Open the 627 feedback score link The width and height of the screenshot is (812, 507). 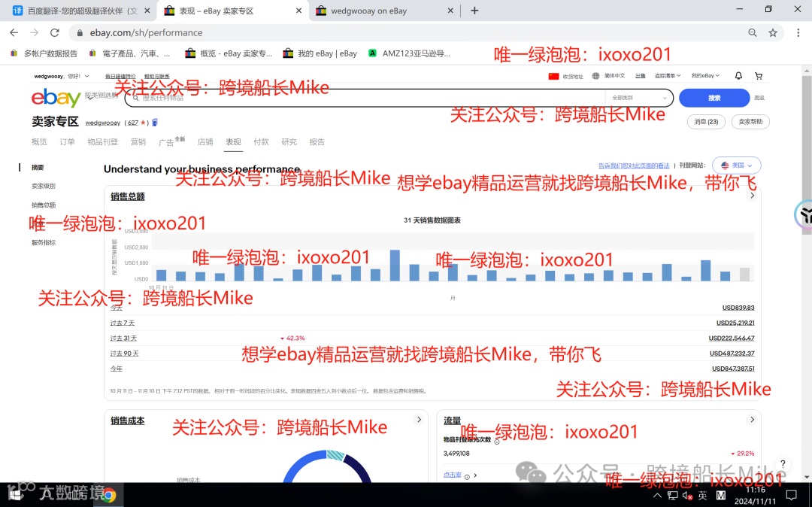tap(133, 123)
